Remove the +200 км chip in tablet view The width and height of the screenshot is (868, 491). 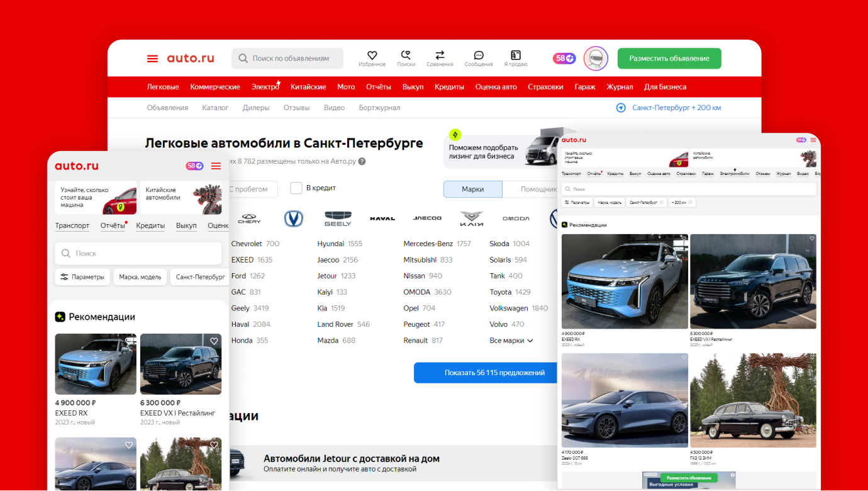tap(690, 203)
